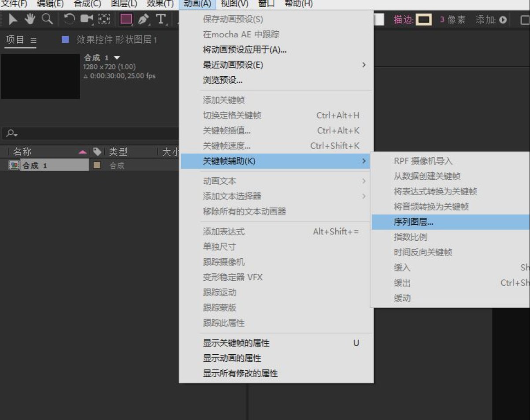Click the label tag column icon

[x=97, y=152]
